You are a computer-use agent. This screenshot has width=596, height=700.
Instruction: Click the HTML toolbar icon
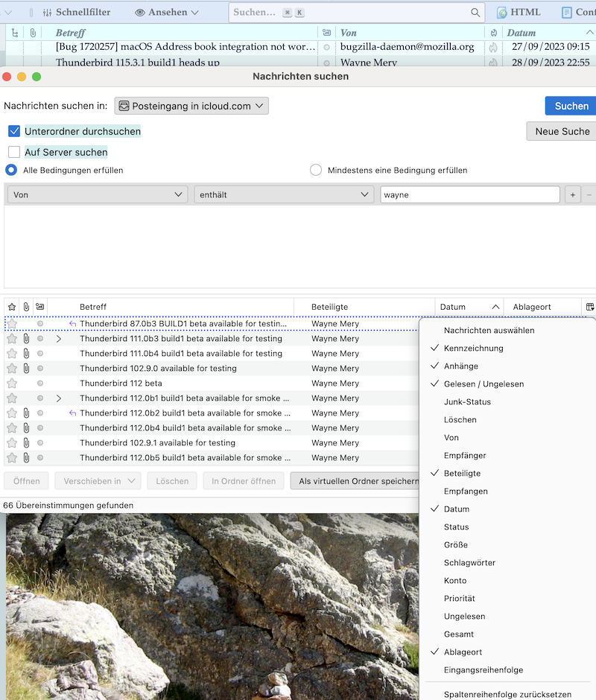[502, 13]
